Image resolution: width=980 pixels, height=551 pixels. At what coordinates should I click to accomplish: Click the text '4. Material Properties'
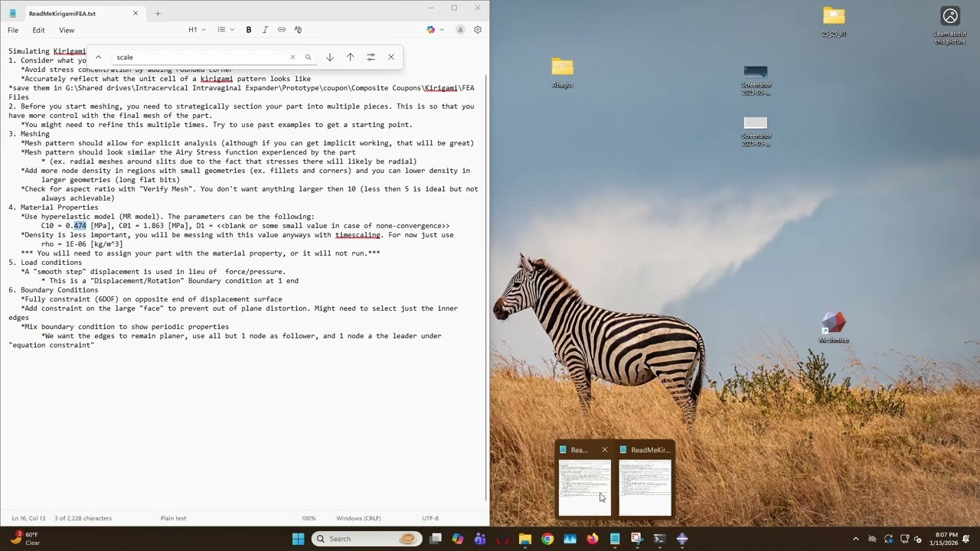click(x=54, y=207)
